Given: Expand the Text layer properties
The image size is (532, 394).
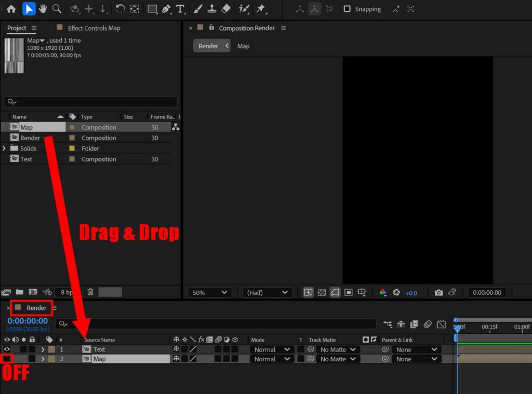Looking at the screenshot, I should click(43, 349).
